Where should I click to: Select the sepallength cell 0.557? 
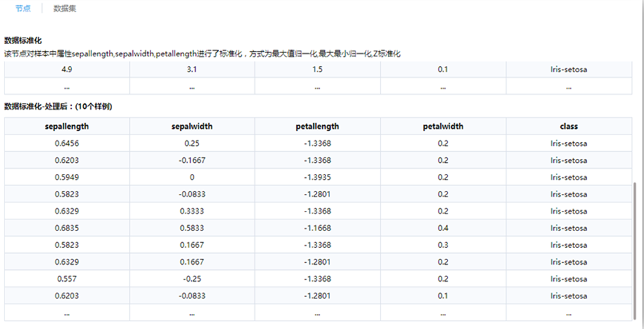pos(67,278)
